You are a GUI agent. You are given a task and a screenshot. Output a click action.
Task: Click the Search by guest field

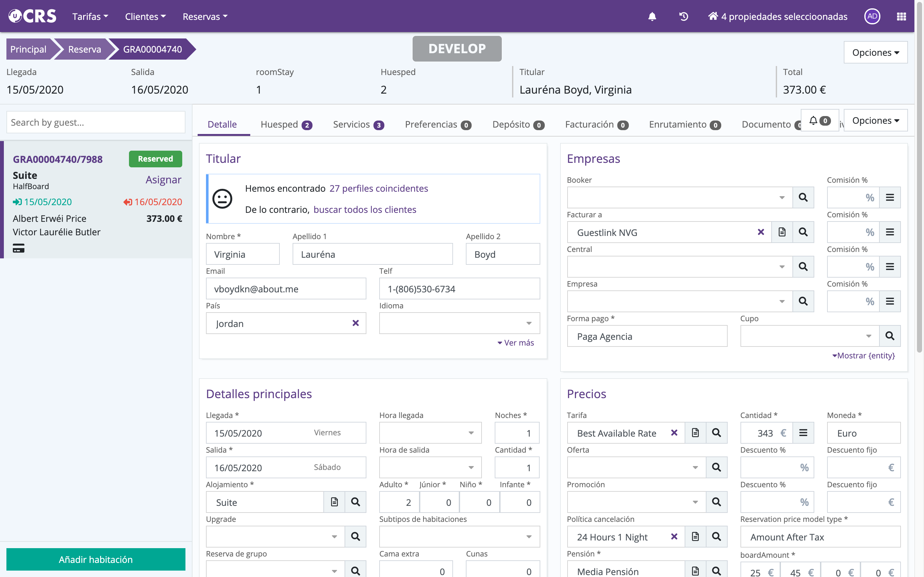pyautogui.click(x=96, y=122)
